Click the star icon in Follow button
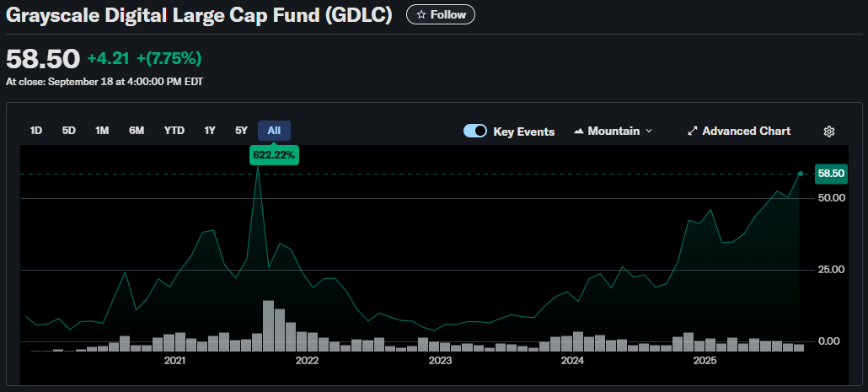 [x=421, y=15]
